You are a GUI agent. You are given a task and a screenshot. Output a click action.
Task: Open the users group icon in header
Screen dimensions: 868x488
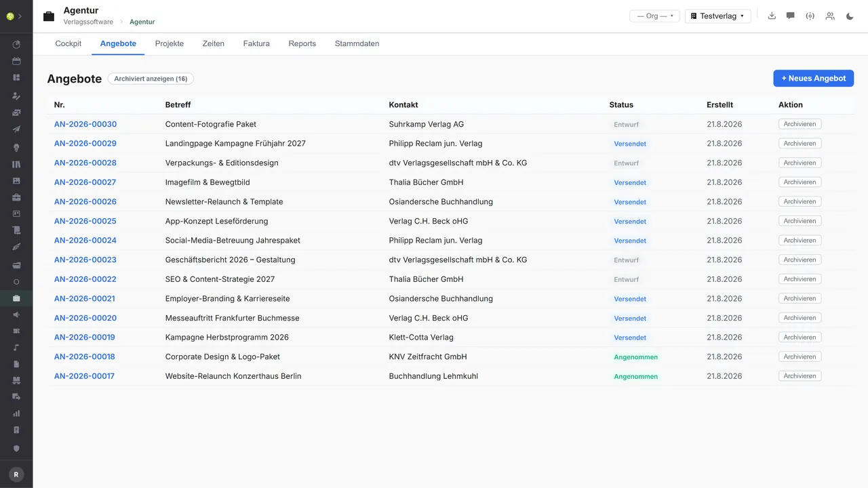coord(830,16)
